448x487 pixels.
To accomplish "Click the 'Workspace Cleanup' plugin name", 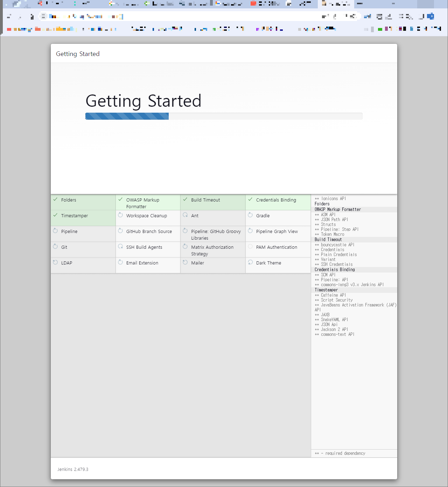I will click(x=147, y=216).
